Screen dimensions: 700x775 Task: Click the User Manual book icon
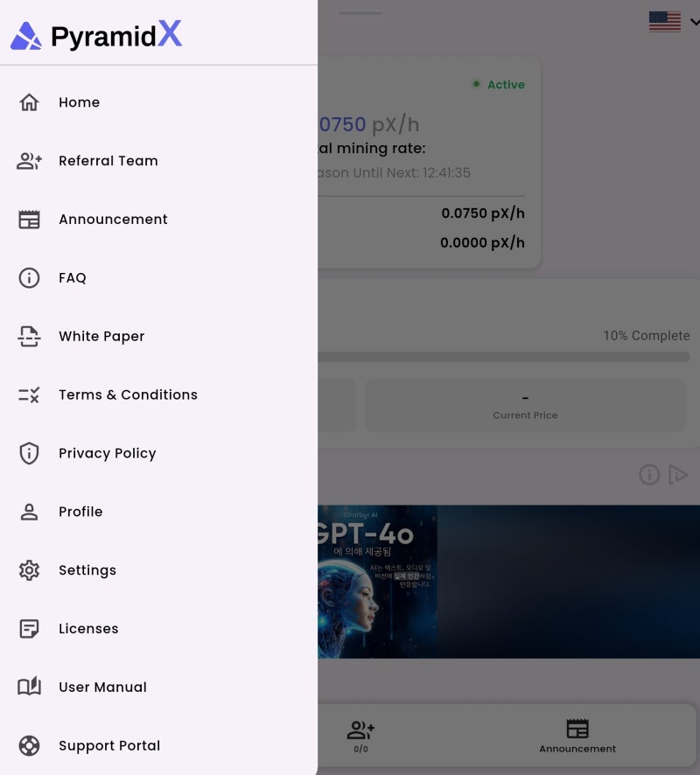pos(29,687)
